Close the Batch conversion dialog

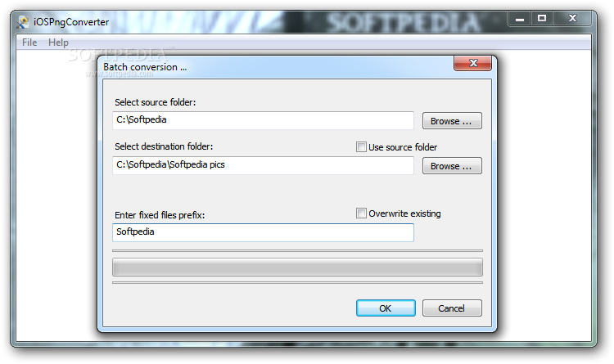(472, 63)
